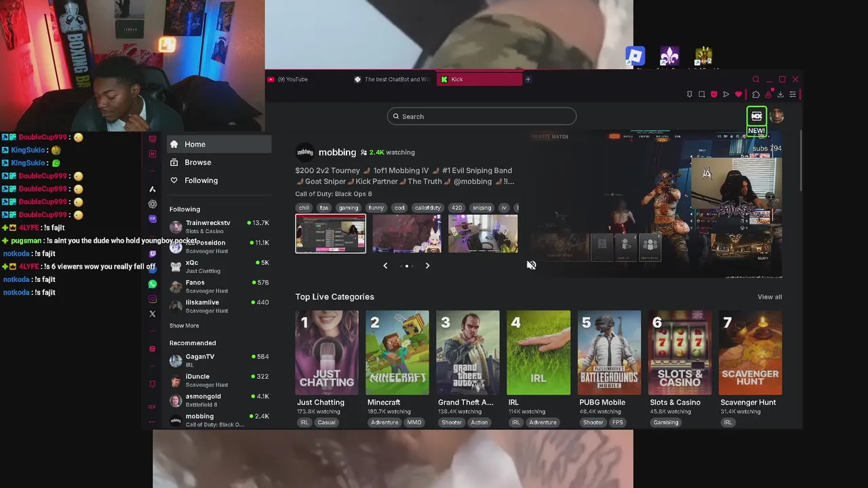The image size is (868, 488).
Task: Open X icon in the browser sidebar
Action: click(153, 314)
